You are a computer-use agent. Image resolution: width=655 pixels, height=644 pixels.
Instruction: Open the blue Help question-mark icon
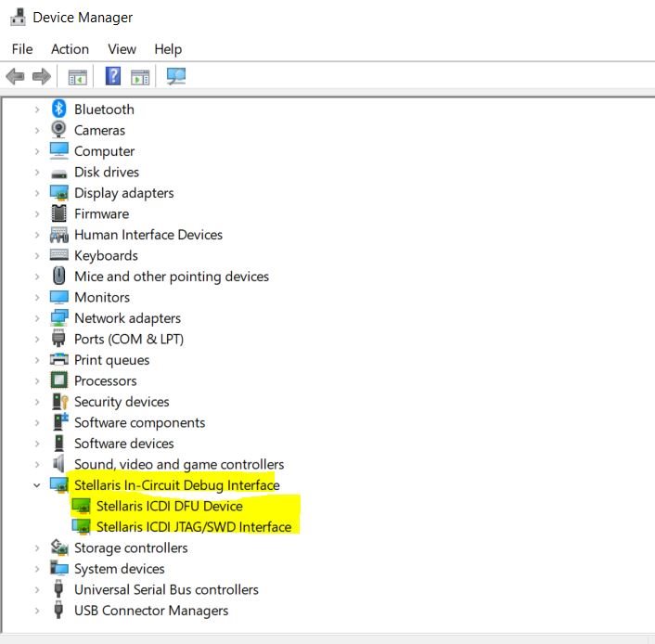click(x=113, y=76)
